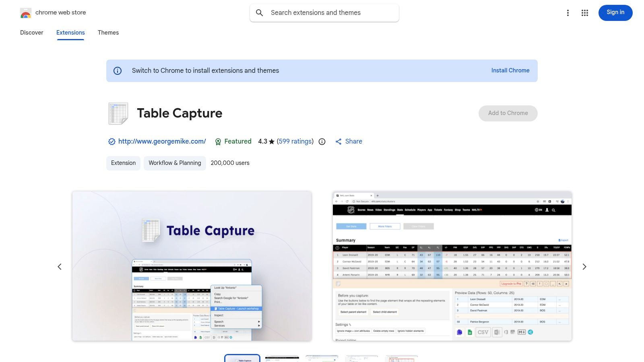Open the Discover tab
Screen dimensions: 644x362
32,33
